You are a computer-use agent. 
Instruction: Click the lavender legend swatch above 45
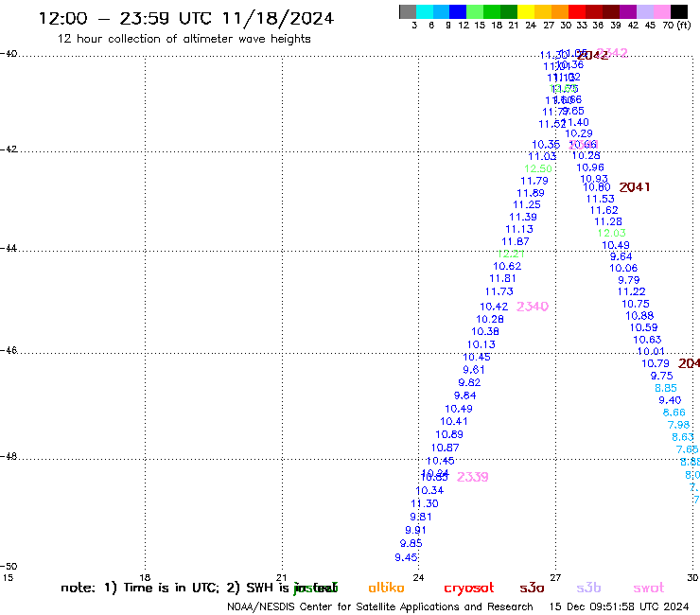point(644,11)
